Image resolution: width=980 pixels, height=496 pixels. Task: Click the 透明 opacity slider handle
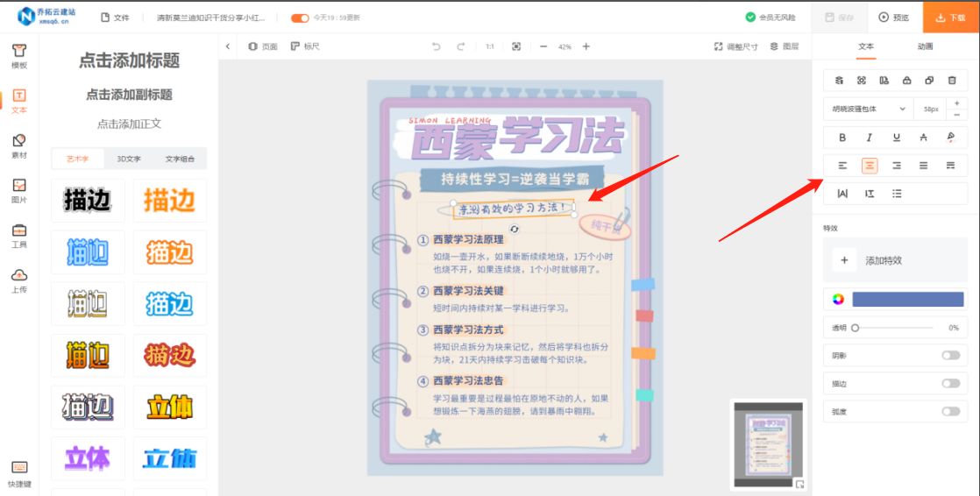tap(855, 328)
